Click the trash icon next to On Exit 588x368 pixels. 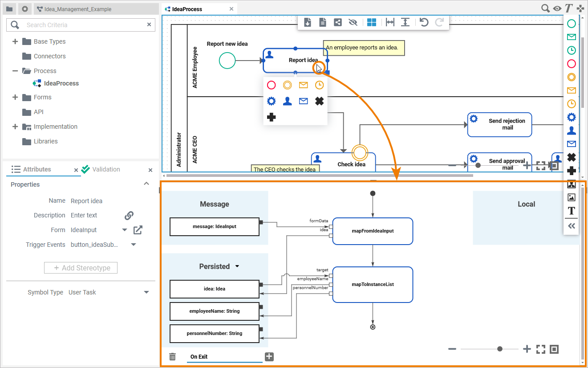173,357
